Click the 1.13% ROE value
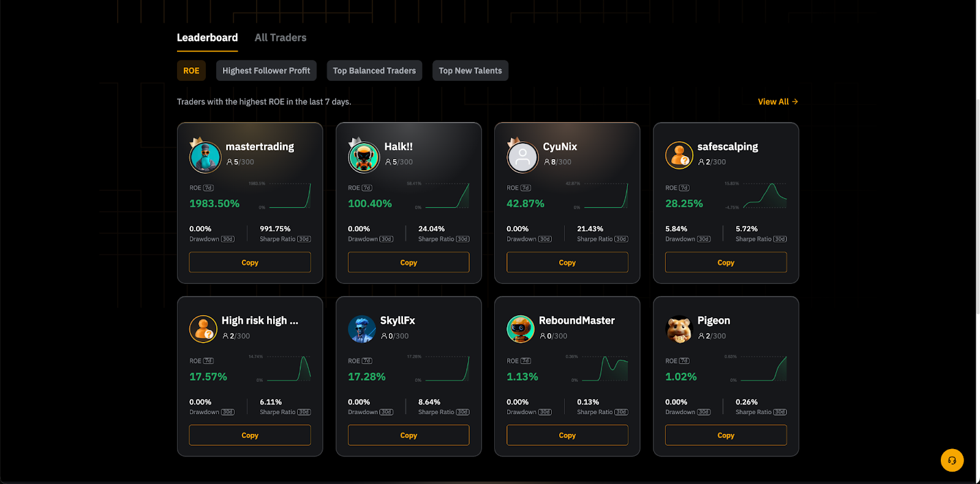The image size is (980, 484). 522,377
